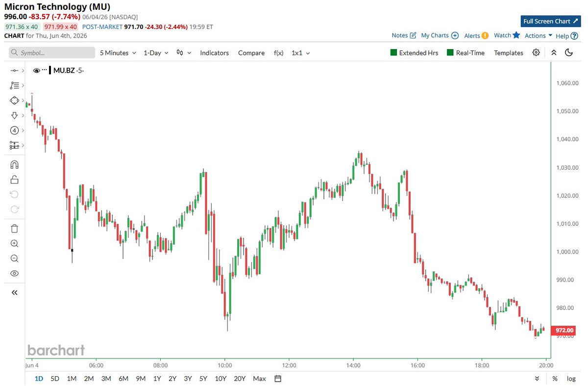Expand shapes tools submenu arrow
Viewport: 588px width, 386px height.
pyautogui.click(x=23, y=101)
